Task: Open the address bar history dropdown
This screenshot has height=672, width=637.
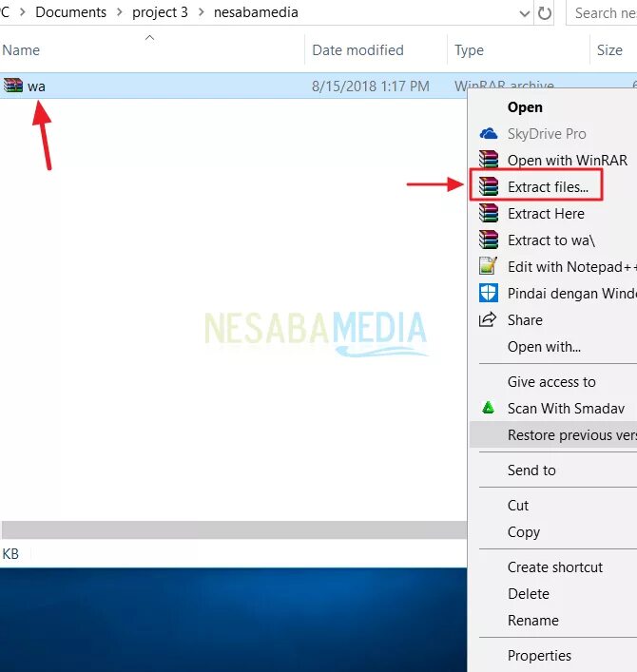Action: [524, 13]
